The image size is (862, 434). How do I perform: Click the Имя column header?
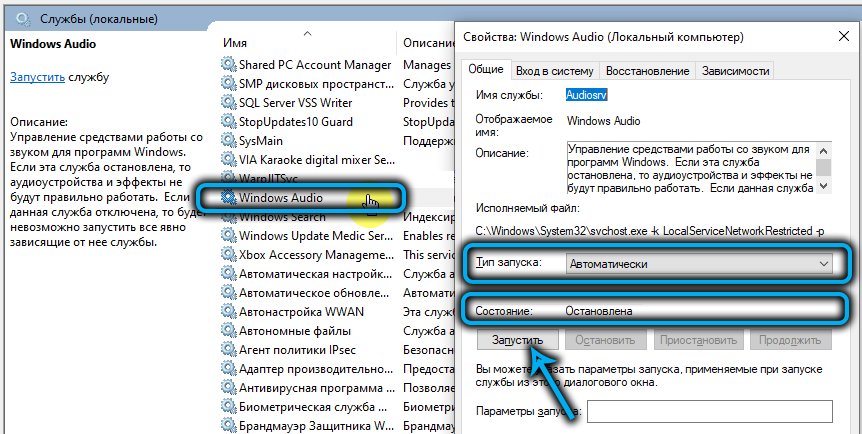236,43
